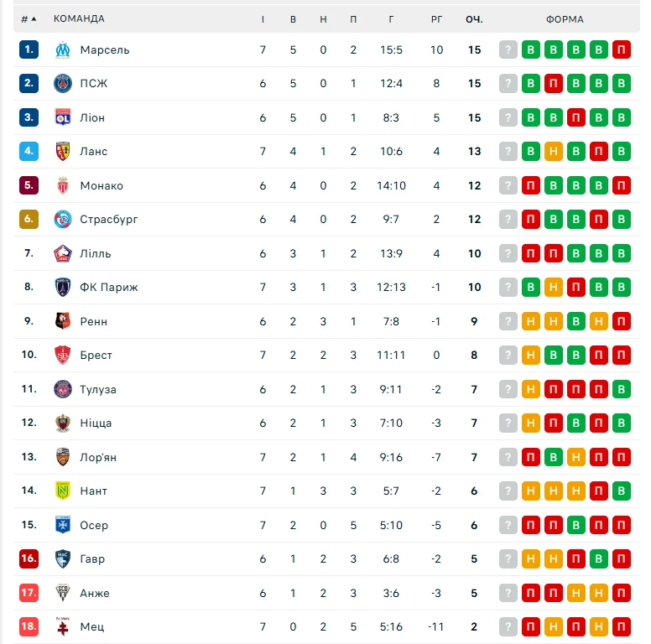
Task: Click the ФОРМА column header
Action: (565, 19)
